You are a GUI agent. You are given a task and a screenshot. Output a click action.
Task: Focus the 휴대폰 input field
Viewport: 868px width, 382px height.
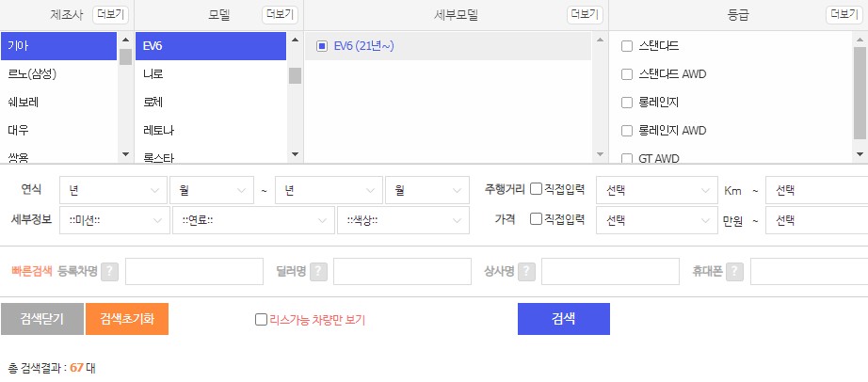click(x=810, y=271)
